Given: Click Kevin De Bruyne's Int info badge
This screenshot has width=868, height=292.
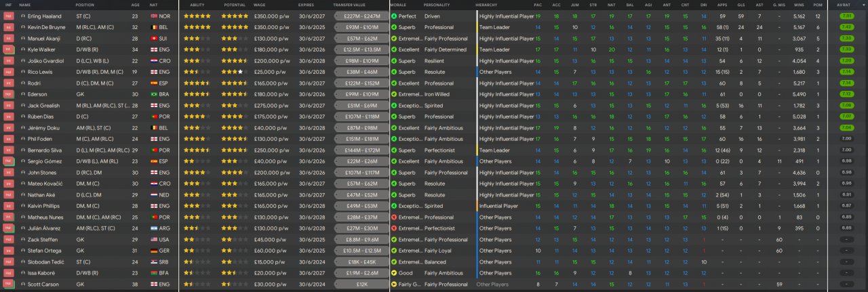Looking at the screenshot, I should pyautogui.click(x=8, y=27).
